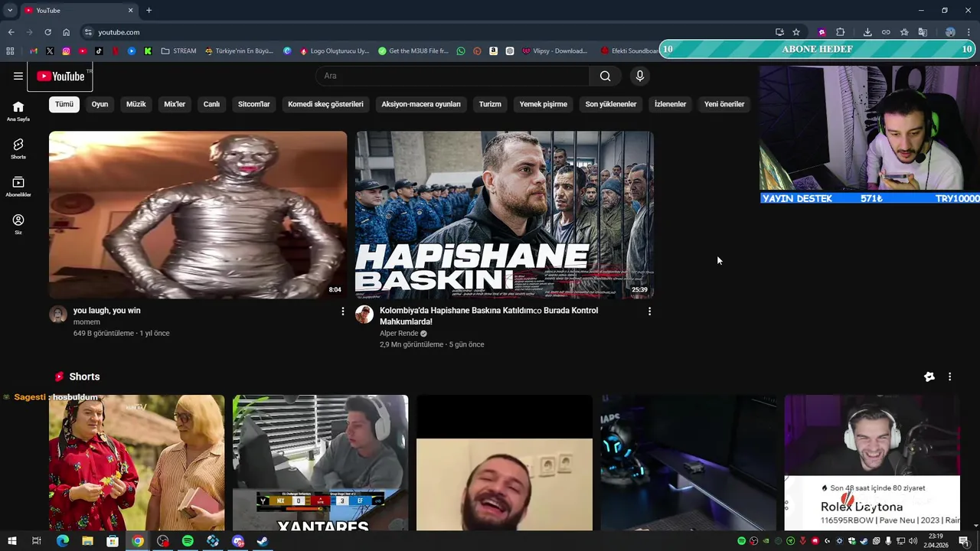980x551 pixels.
Task: Open the Rolex Daytona Shorts thumbnail
Action: (x=872, y=463)
